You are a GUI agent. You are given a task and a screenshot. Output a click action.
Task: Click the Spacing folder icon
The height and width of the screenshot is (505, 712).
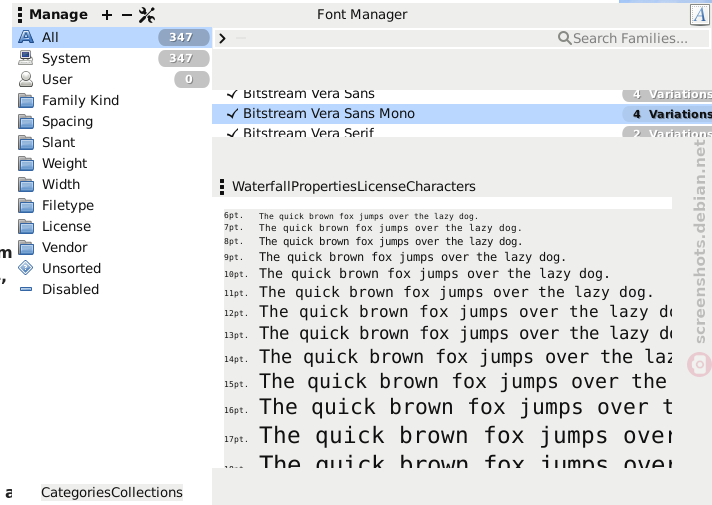point(26,121)
